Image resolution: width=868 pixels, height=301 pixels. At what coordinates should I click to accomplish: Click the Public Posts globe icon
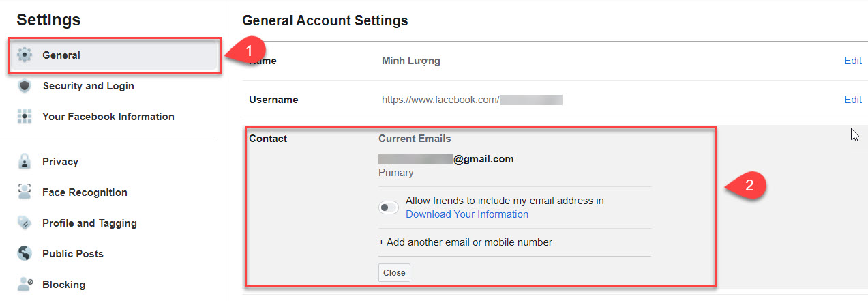pyautogui.click(x=25, y=254)
